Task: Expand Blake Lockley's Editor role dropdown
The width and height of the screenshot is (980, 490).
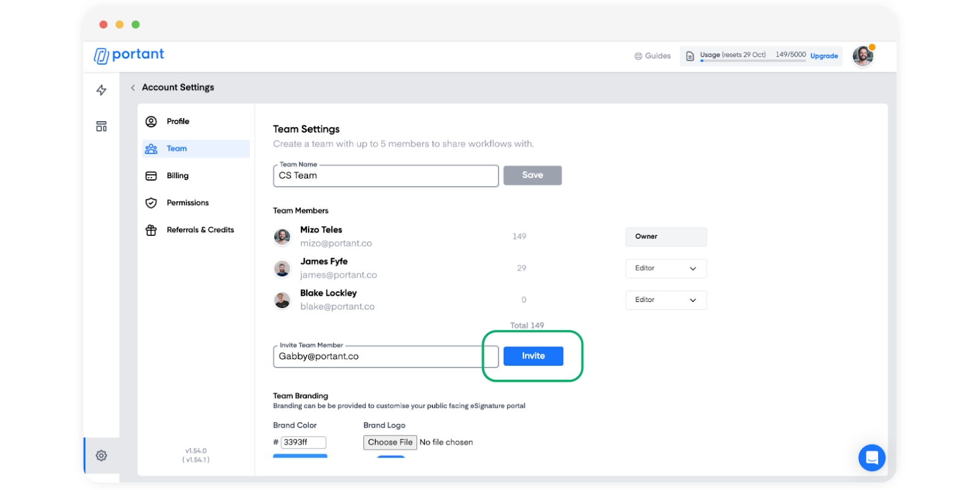Action: click(x=666, y=300)
